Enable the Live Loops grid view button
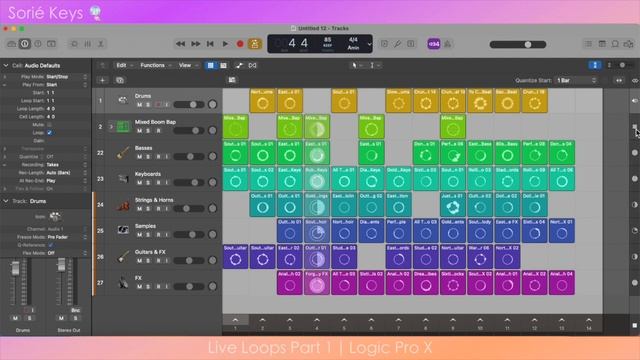 210,65
